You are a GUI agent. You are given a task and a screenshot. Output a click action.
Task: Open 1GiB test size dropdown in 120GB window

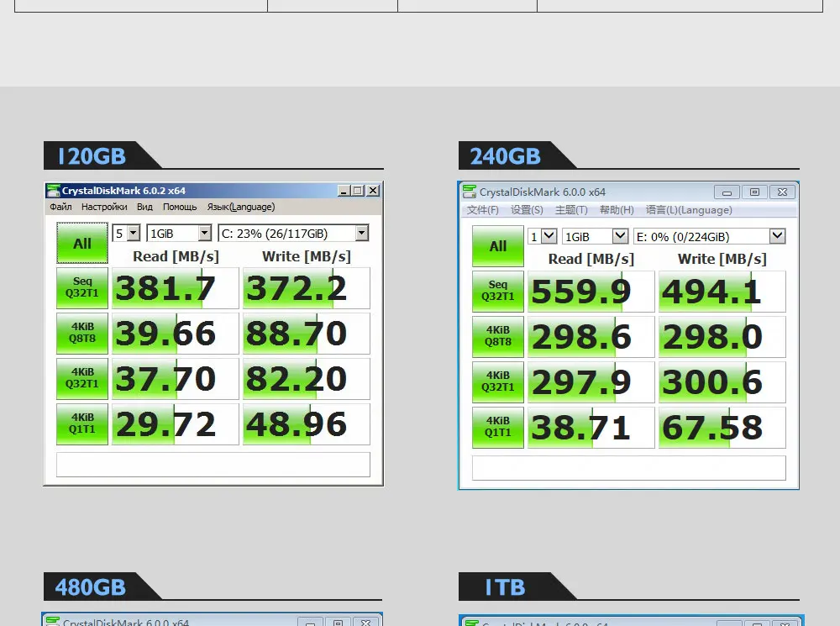(x=179, y=233)
